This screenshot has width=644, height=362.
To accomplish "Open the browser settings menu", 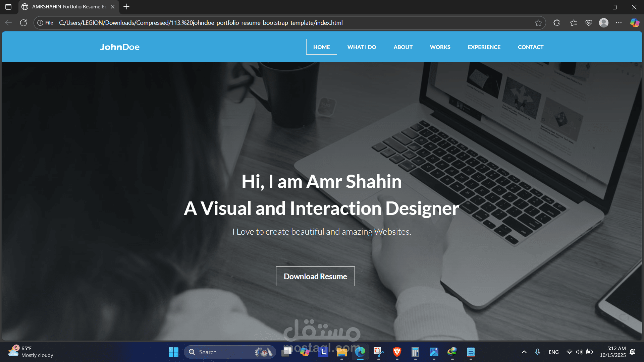I will (x=620, y=23).
